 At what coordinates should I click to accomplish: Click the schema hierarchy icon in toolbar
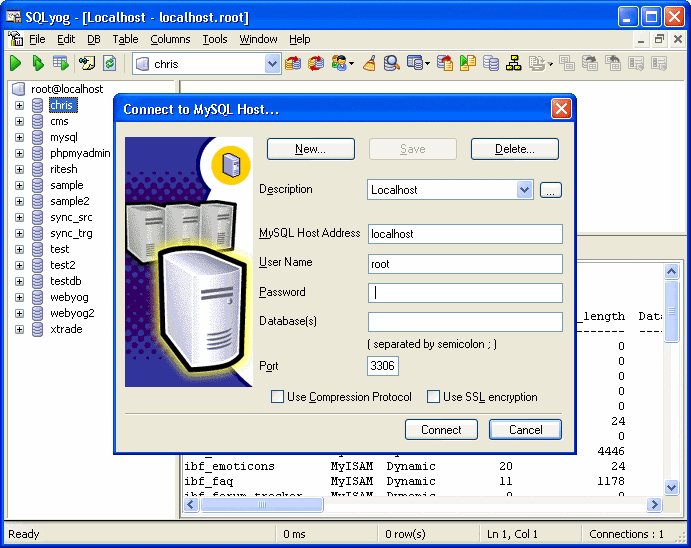click(x=514, y=63)
